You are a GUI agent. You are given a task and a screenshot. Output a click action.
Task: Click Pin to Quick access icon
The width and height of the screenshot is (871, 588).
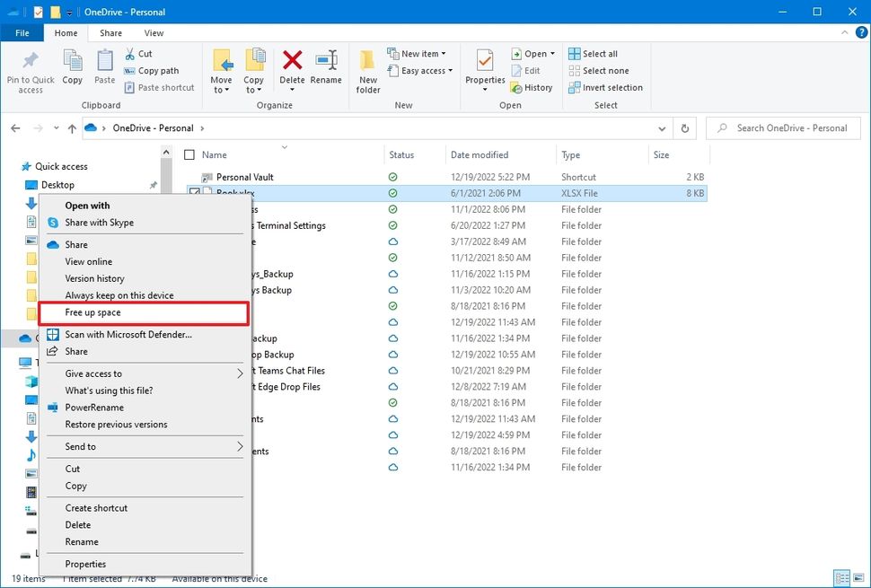coord(30,60)
